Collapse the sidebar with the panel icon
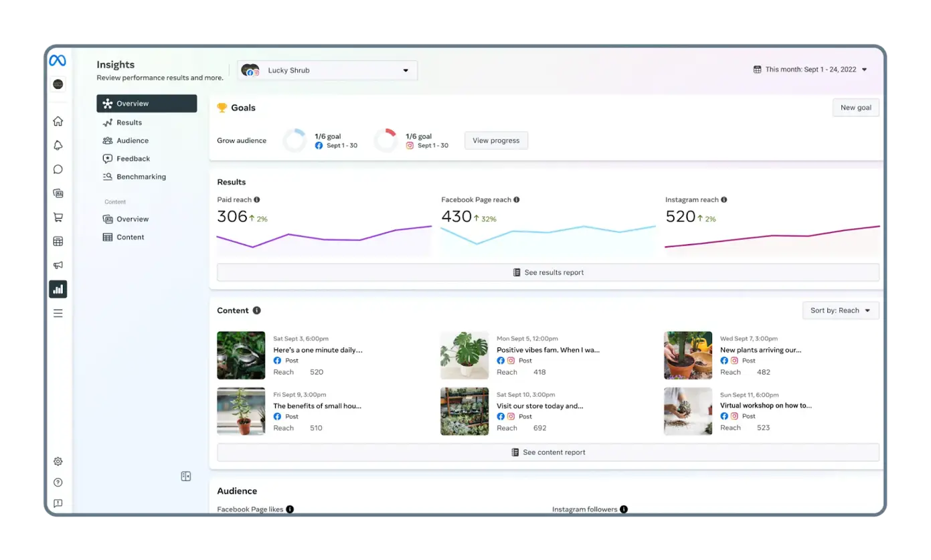Viewport: 931px width, 560px height. [x=185, y=476]
